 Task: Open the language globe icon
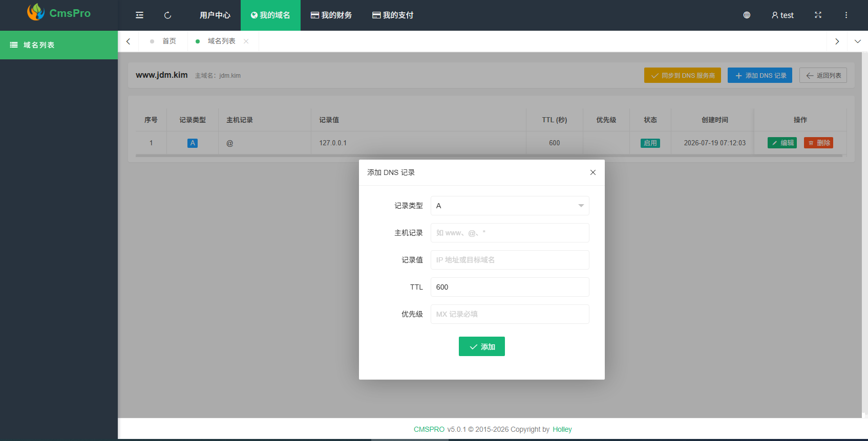747,15
